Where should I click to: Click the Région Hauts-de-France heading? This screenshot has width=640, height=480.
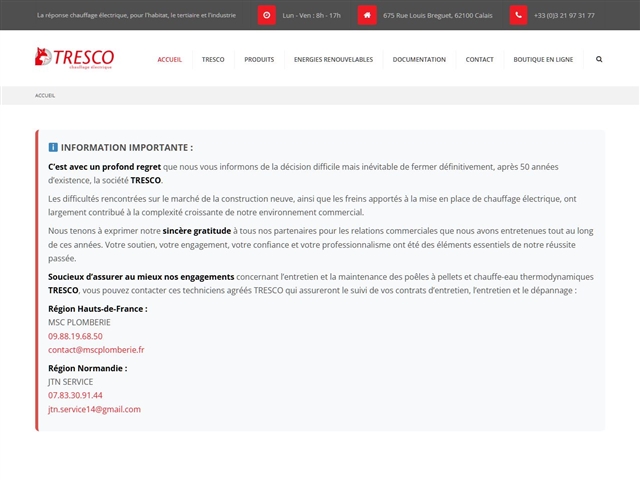click(98, 309)
